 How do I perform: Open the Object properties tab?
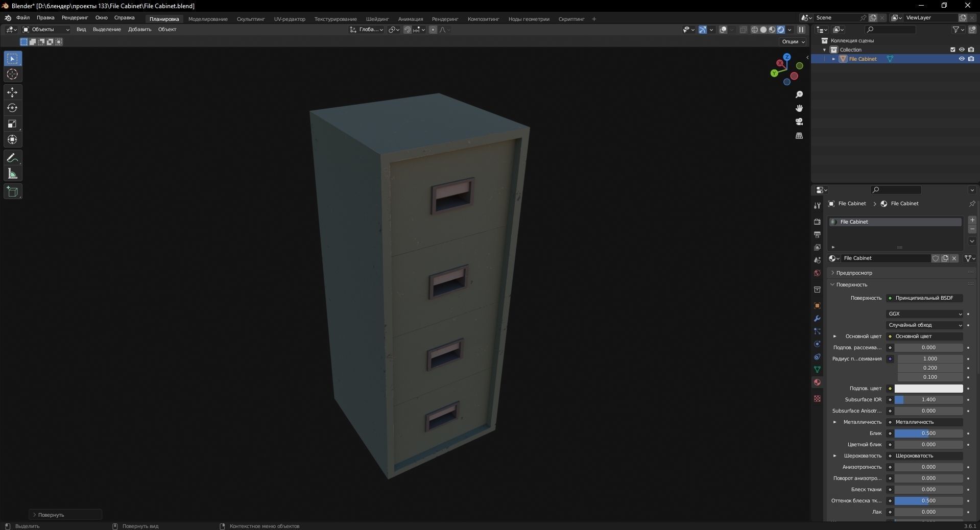[x=817, y=306]
